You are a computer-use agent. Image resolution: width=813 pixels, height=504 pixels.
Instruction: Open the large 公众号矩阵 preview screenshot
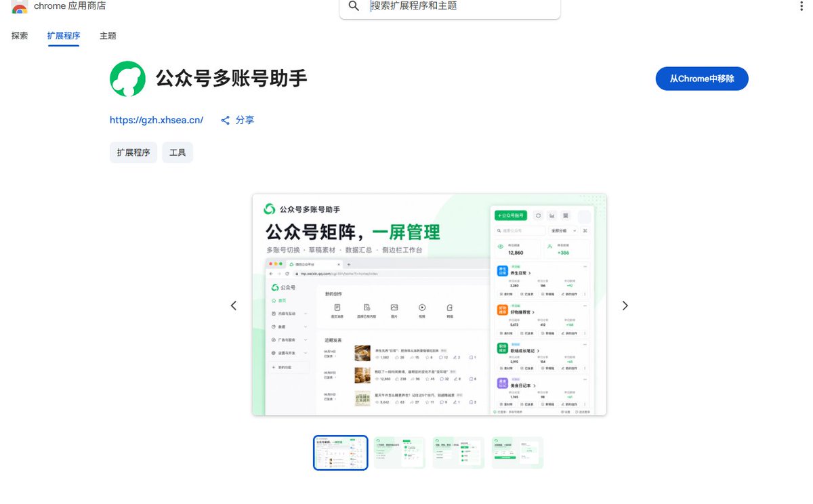coord(430,305)
